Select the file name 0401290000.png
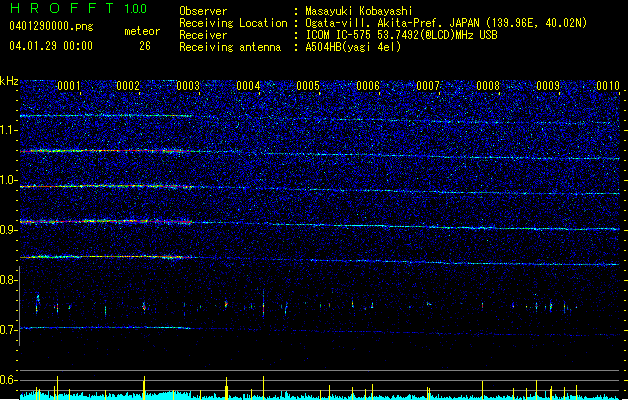The width and height of the screenshot is (629, 400). tap(51, 26)
